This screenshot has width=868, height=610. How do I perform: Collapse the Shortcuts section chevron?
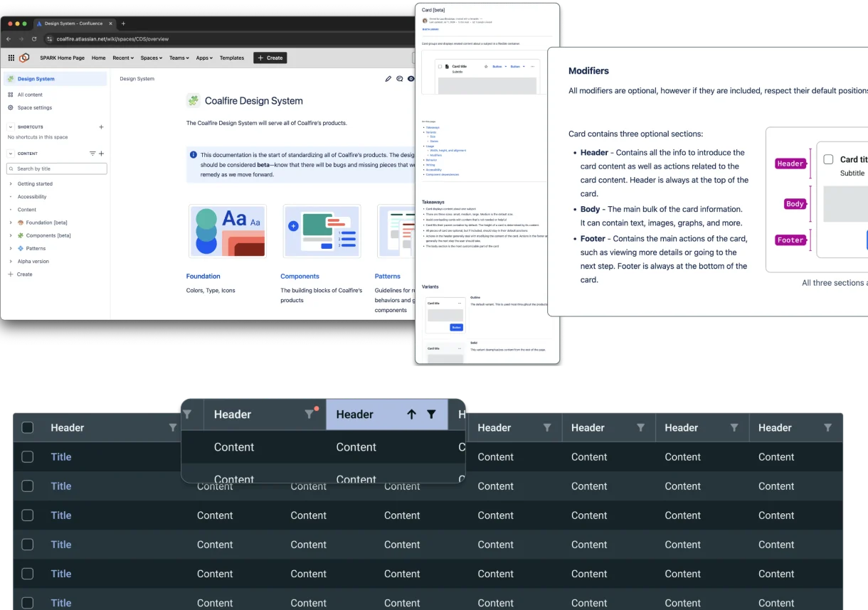click(11, 127)
